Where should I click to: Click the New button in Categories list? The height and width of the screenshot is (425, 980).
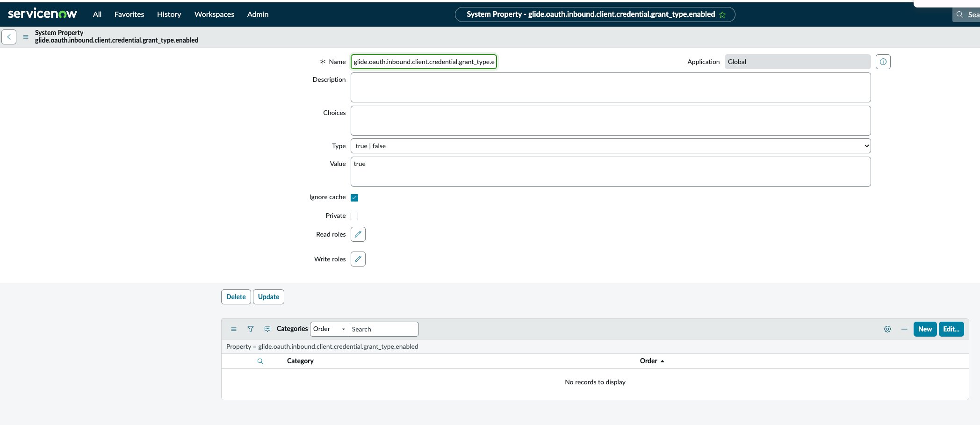pos(924,329)
